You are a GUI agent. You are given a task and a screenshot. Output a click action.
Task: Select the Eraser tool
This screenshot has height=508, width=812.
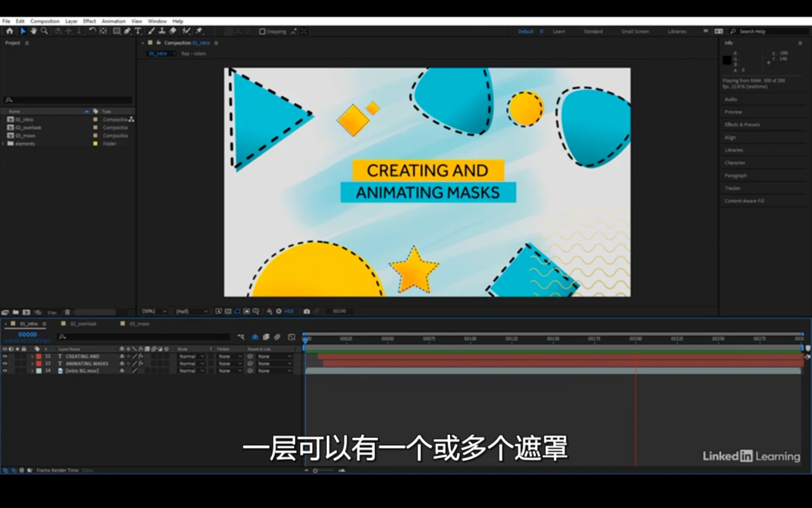(173, 31)
